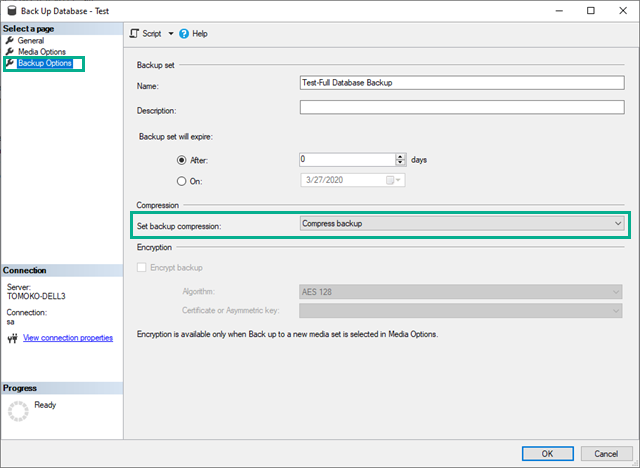The width and height of the screenshot is (640, 469).
Task: Minimize the Back Up Database window
Action: (559, 11)
